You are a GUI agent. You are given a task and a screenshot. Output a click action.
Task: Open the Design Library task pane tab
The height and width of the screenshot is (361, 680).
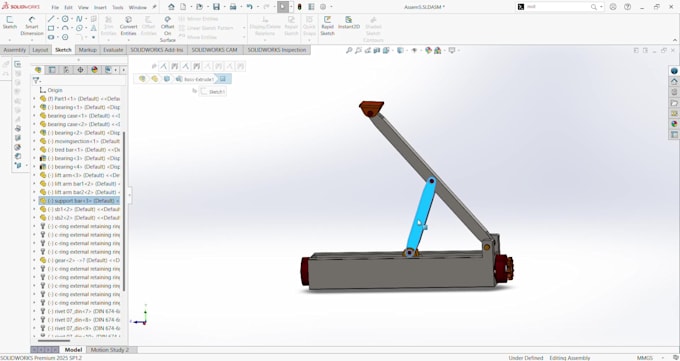[x=674, y=92]
